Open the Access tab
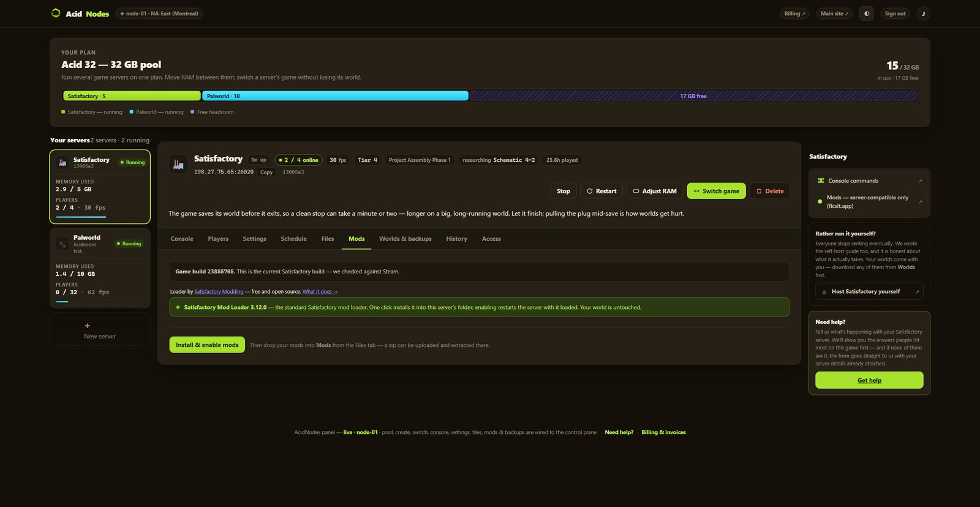The image size is (980, 507). pos(491,238)
